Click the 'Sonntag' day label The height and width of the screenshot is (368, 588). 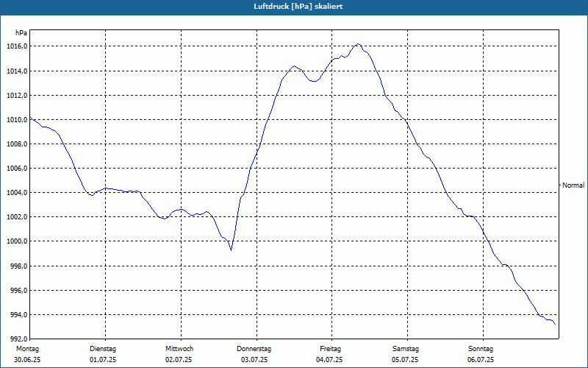click(481, 349)
